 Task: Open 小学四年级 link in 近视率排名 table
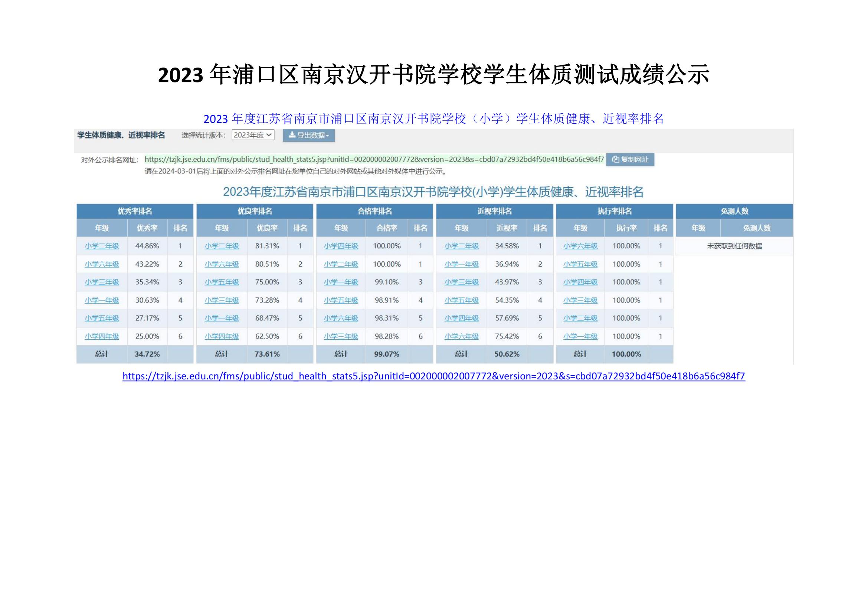[x=462, y=318]
